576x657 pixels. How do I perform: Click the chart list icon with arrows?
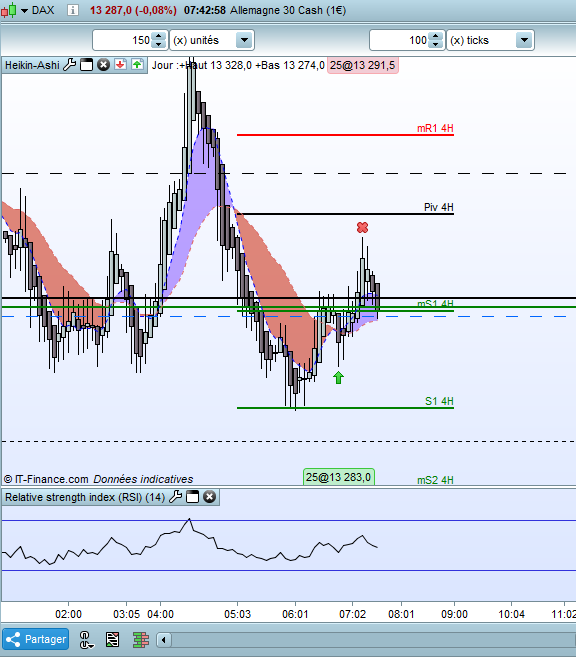(112, 640)
